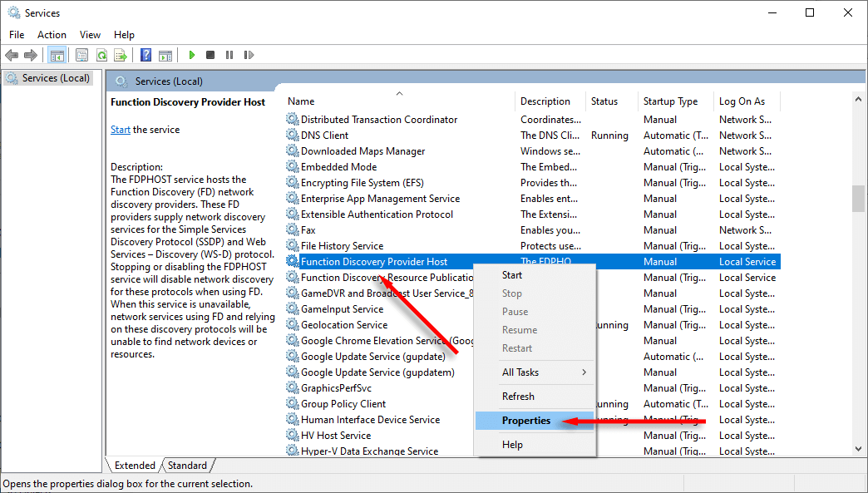The width and height of the screenshot is (868, 493).
Task: Click the 'Start' the service link
Action: click(x=121, y=130)
